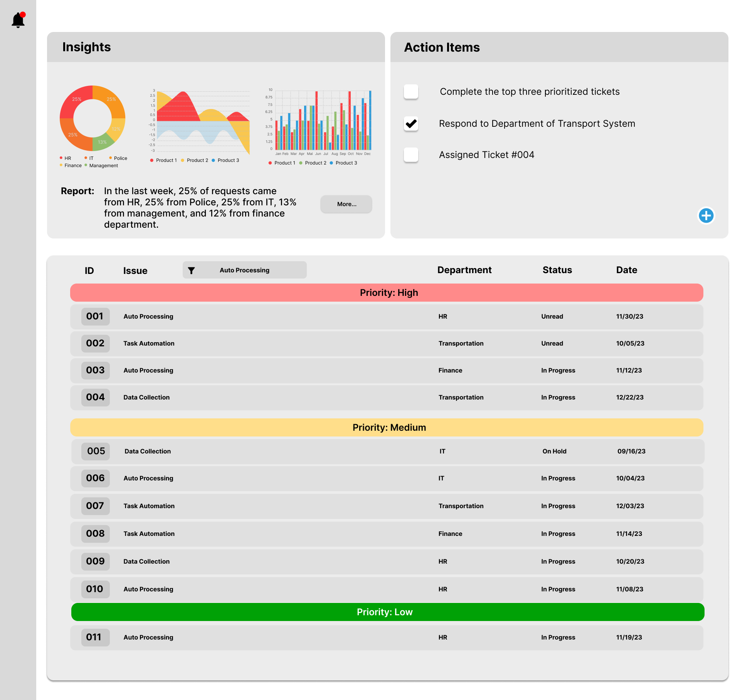Select ticket ID 007 badge
Viewport: 740px width, 700px height.
(95, 506)
